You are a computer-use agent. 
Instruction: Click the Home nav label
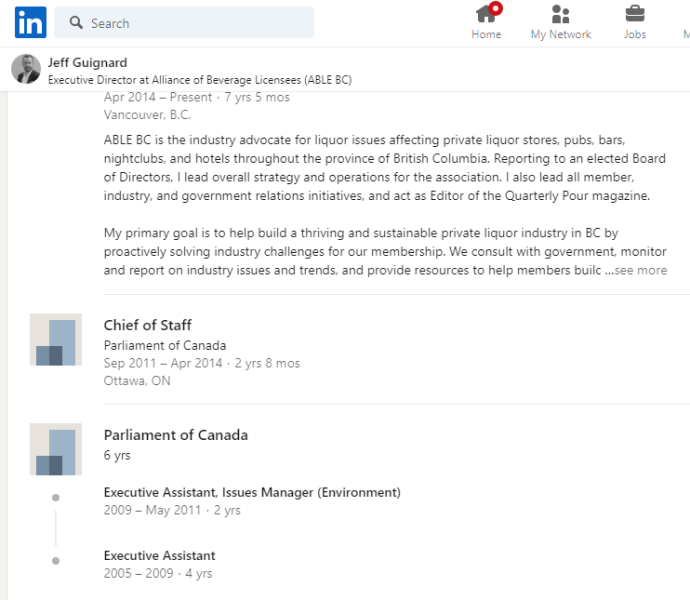click(x=486, y=34)
